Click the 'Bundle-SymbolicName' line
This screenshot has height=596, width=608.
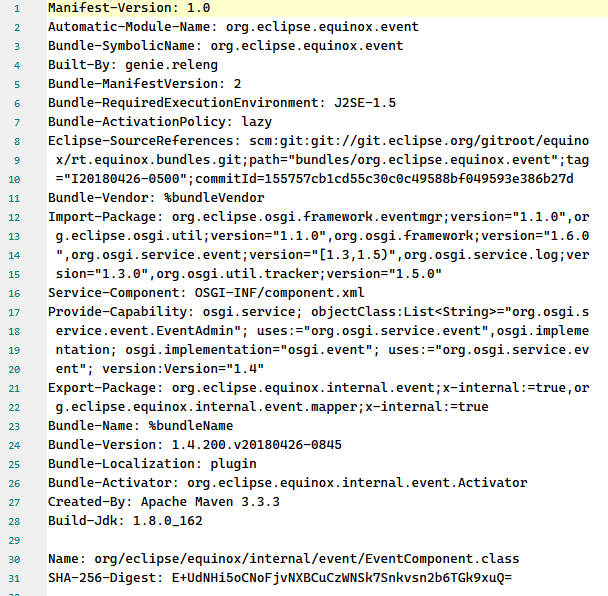coord(226,46)
